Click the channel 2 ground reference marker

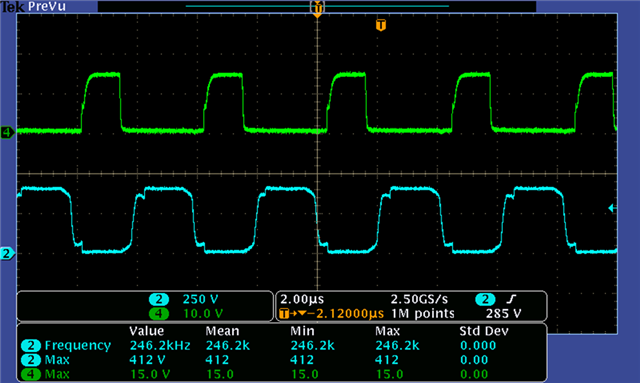[x=7, y=254]
